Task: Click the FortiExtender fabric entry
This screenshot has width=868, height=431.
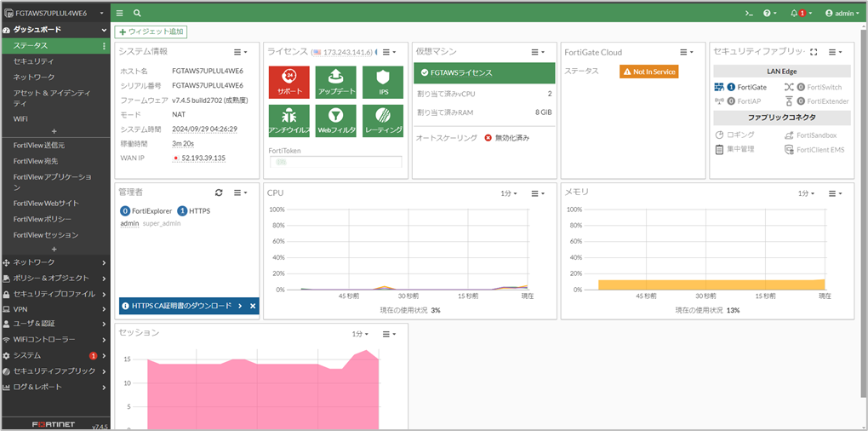Action: coord(817,101)
